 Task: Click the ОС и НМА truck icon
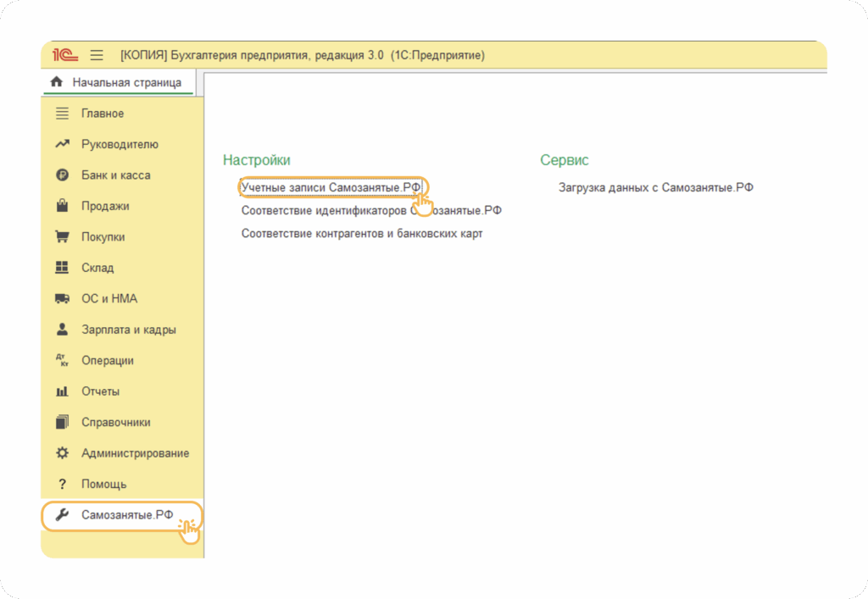[62, 299]
